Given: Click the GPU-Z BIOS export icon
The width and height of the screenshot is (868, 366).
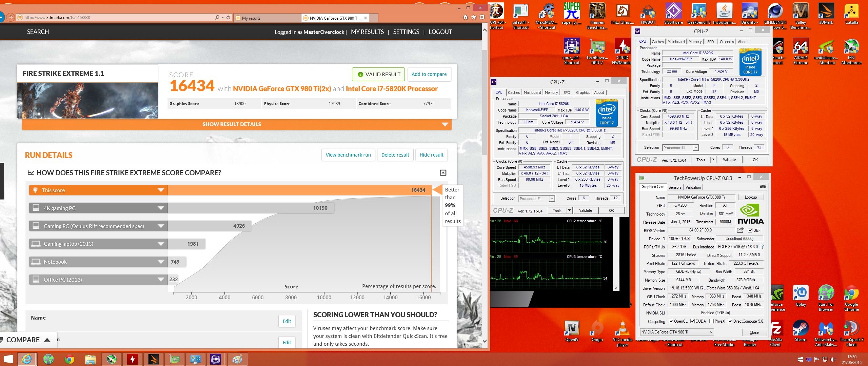Looking at the screenshot, I should (x=740, y=230).
